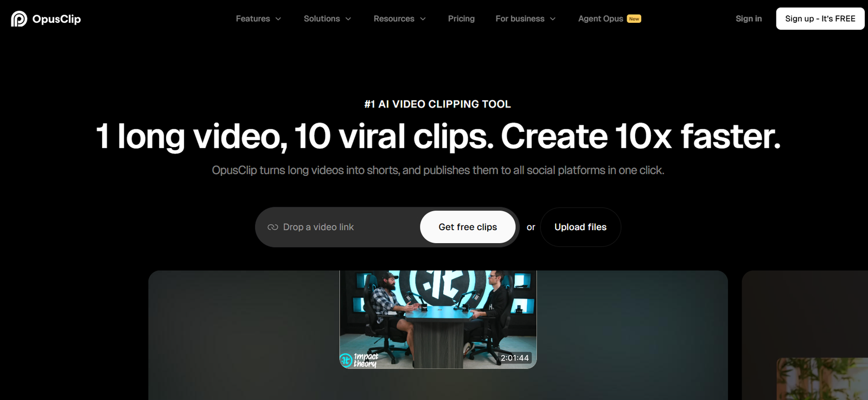Viewport: 868px width, 400px height.
Task: Click Get free clips button
Action: pyautogui.click(x=468, y=227)
